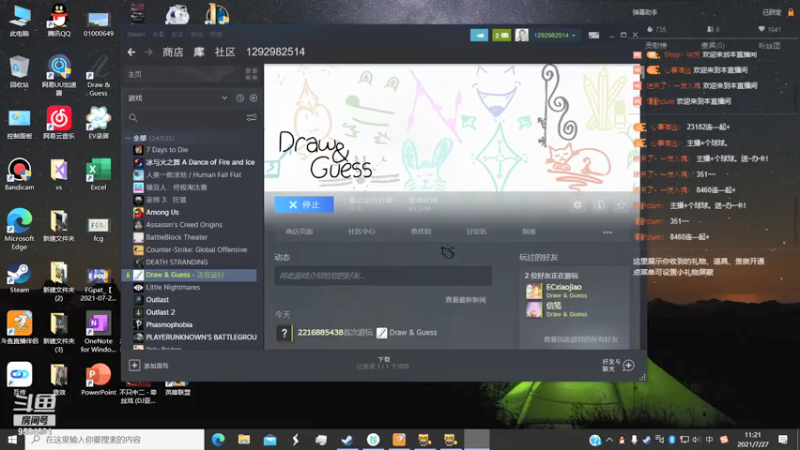The width and height of the screenshot is (800, 450).
Task: Open Tencent QQ desktop icon
Action: 59,20
